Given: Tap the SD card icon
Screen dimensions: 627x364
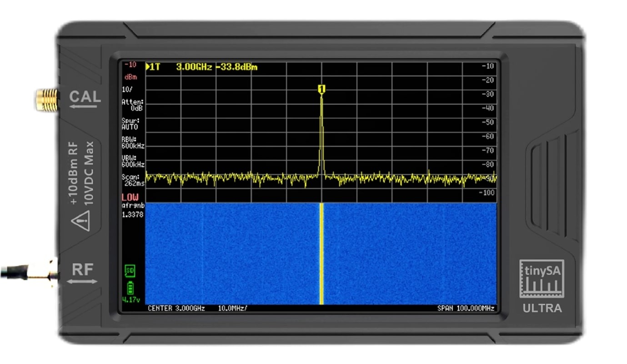Looking at the screenshot, I should [x=130, y=271].
